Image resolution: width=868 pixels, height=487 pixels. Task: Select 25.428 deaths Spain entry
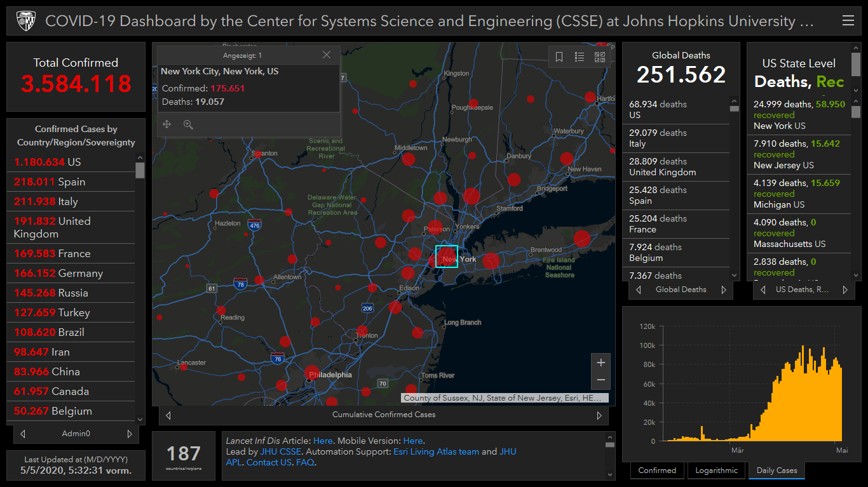tap(676, 196)
